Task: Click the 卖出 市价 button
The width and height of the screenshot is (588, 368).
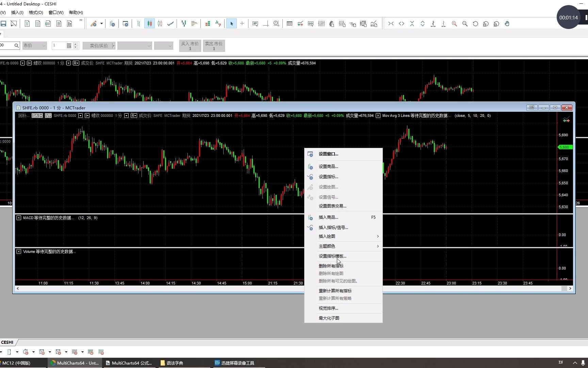Action: 214,46
